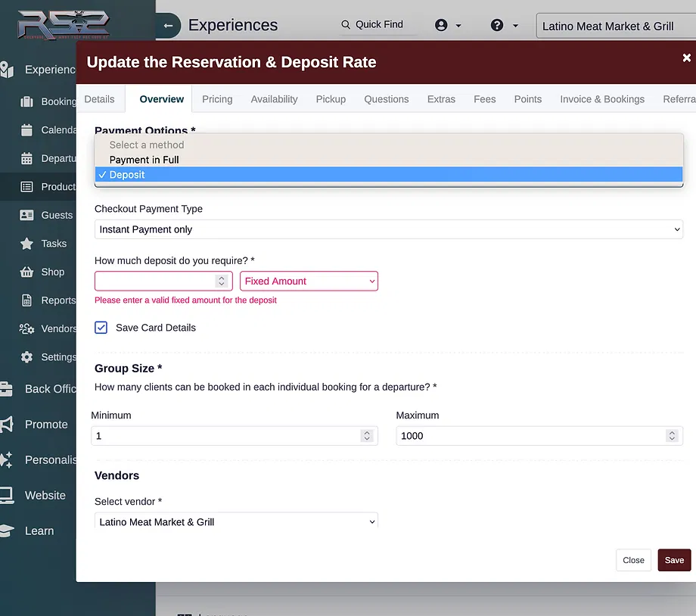The width and height of the screenshot is (696, 616).
Task: Click the Maximum group size stepper arrows
Action: point(671,436)
